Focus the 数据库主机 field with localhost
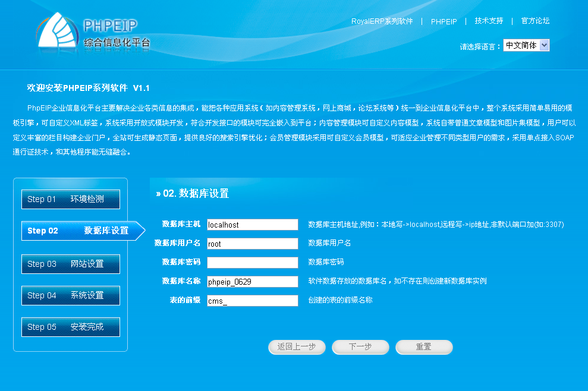The image size is (588, 391). click(252, 225)
